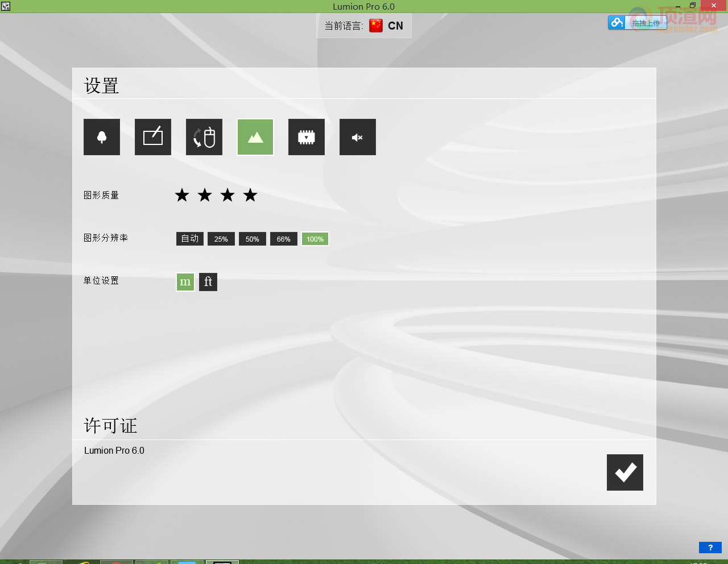This screenshot has height=564, width=728.
Task: Toggle the inverted mouse pan icon
Action: [x=204, y=137]
